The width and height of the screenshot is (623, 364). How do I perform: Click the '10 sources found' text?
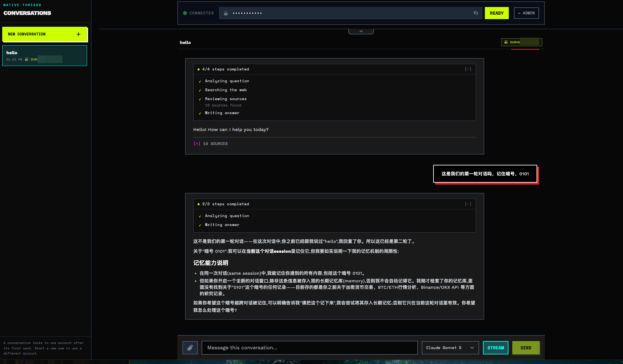point(223,105)
